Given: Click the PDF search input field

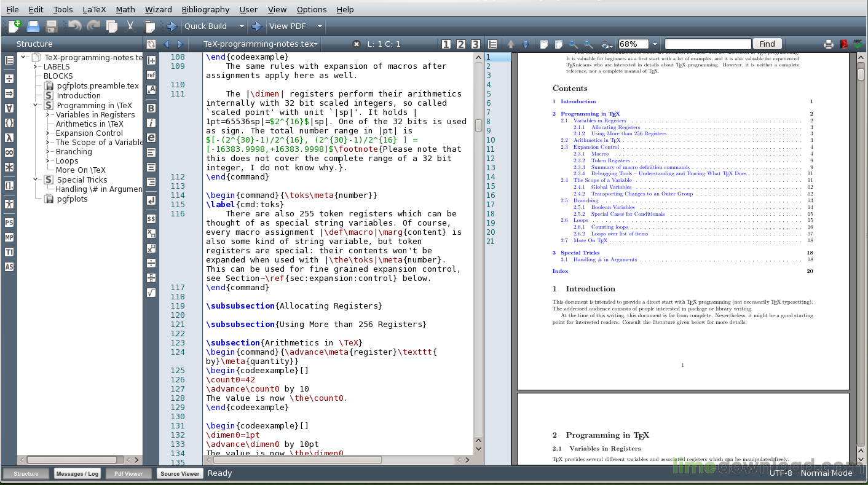Looking at the screenshot, I should point(708,44).
